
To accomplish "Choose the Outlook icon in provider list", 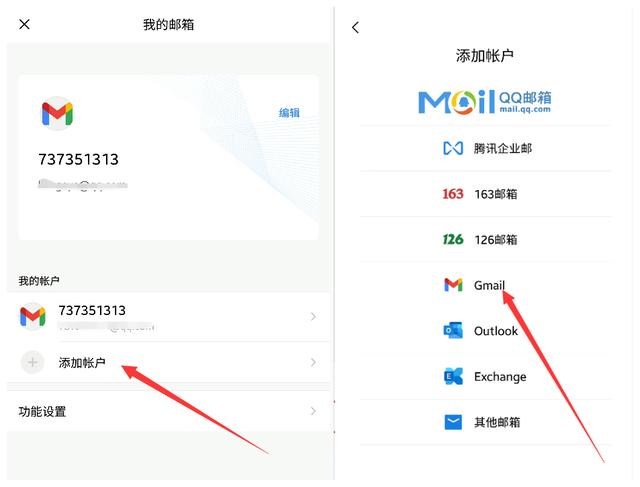I will (453, 331).
